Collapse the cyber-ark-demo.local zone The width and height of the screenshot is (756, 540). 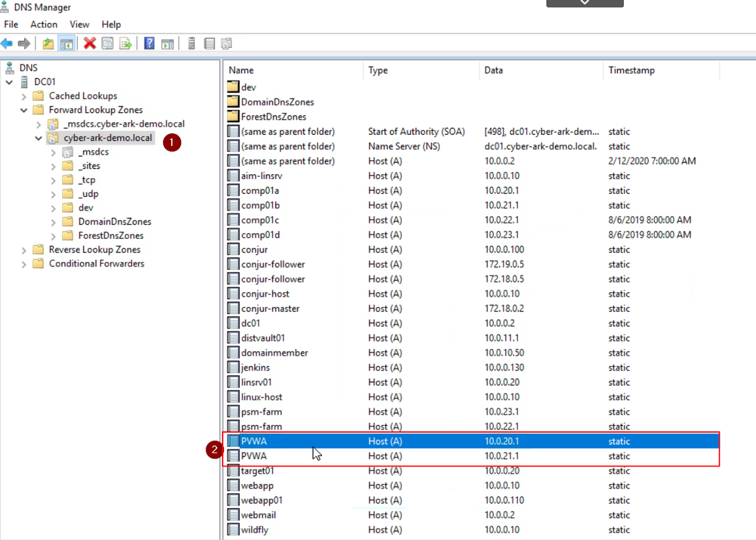click(38, 138)
